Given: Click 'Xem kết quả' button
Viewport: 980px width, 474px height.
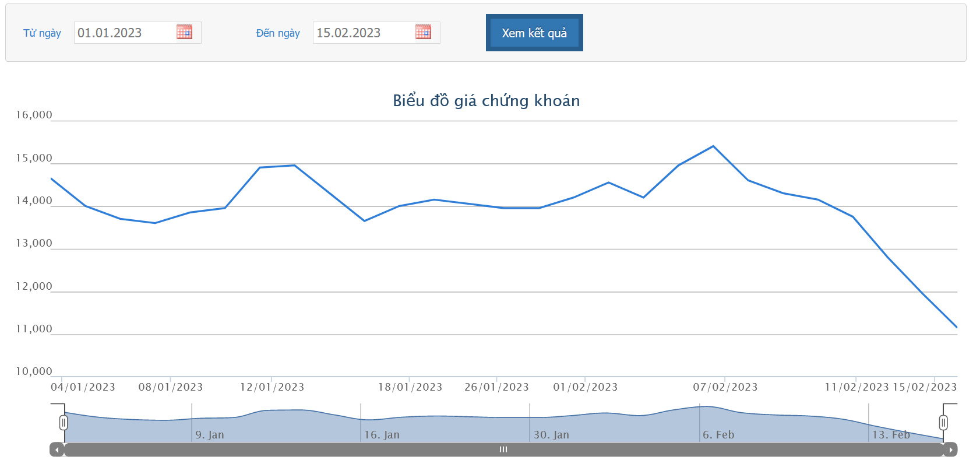Looking at the screenshot, I should (x=534, y=33).
